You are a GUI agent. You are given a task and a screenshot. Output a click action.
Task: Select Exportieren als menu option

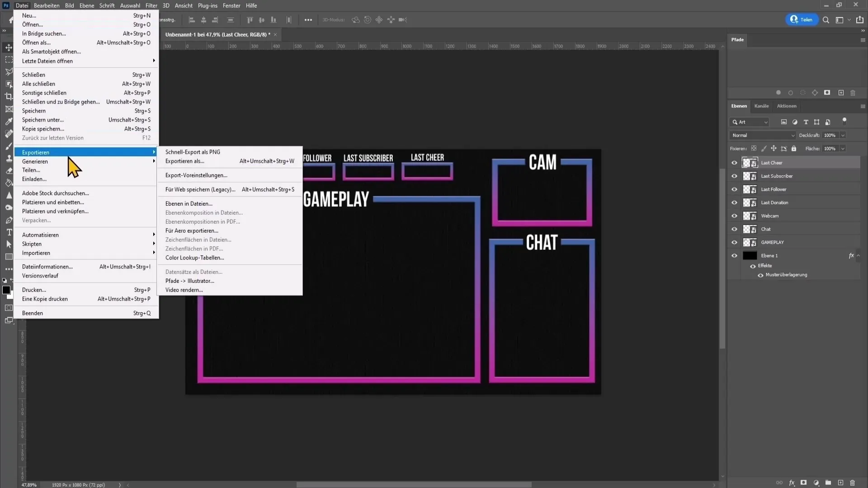pos(185,161)
